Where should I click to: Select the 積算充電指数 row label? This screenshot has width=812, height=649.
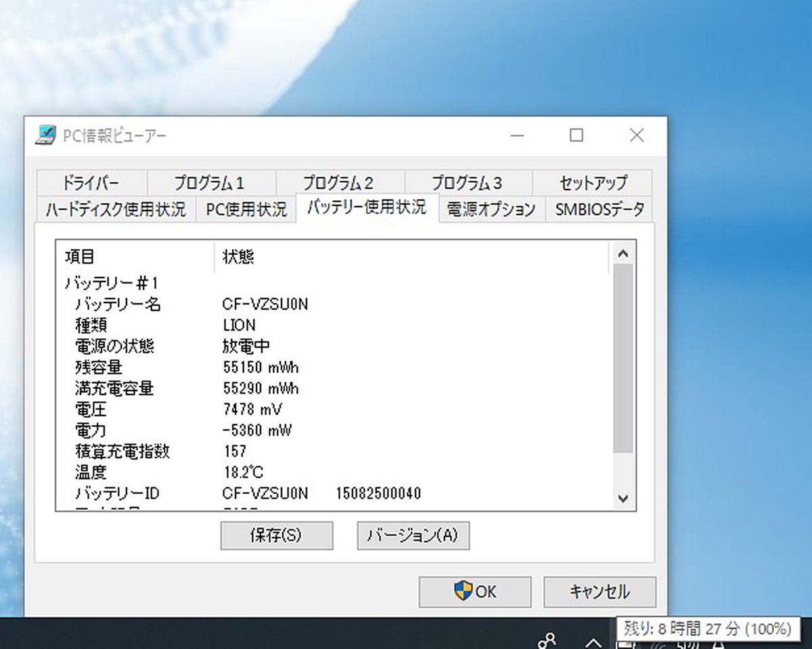point(122,451)
